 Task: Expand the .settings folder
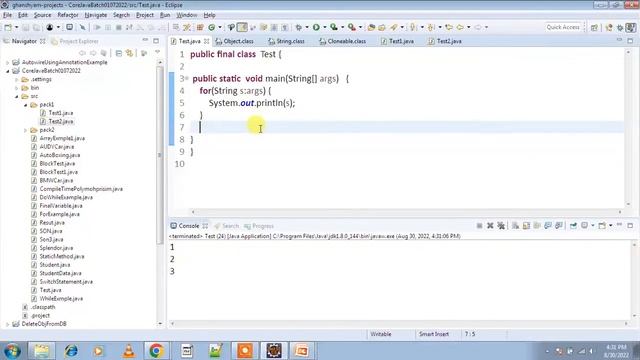click(x=16, y=80)
